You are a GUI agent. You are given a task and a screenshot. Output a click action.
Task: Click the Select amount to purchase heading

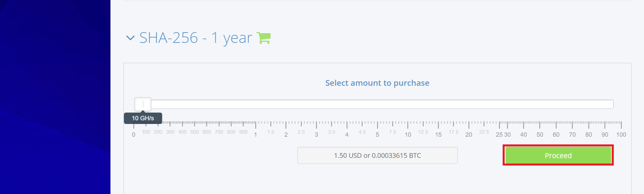pyautogui.click(x=377, y=83)
